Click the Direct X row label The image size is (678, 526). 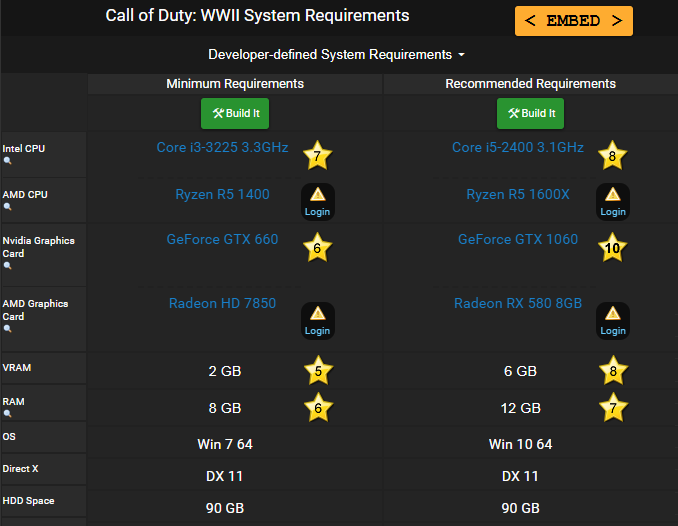pos(20,468)
